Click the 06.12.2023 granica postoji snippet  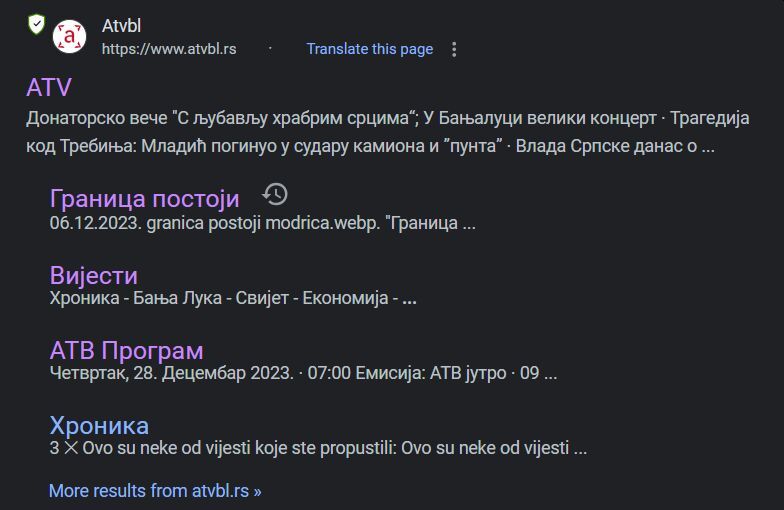tap(262, 223)
